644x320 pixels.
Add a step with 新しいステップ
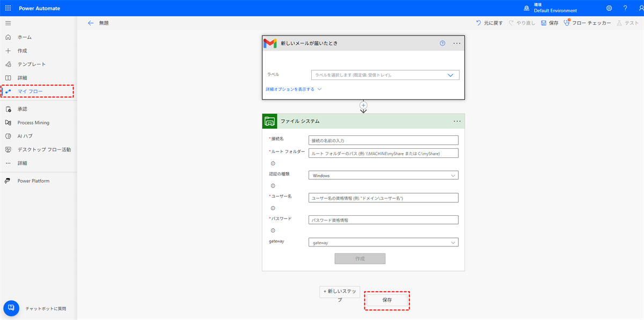tap(340, 292)
